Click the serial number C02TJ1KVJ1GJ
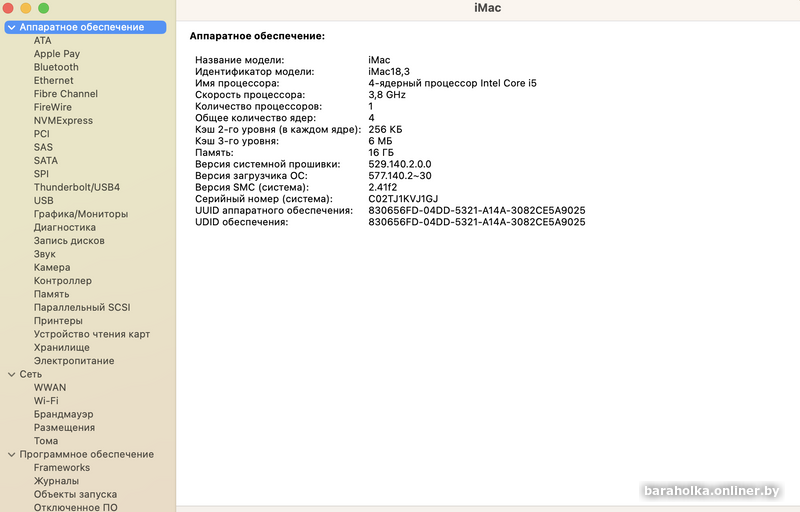 click(x=403, y=199)
